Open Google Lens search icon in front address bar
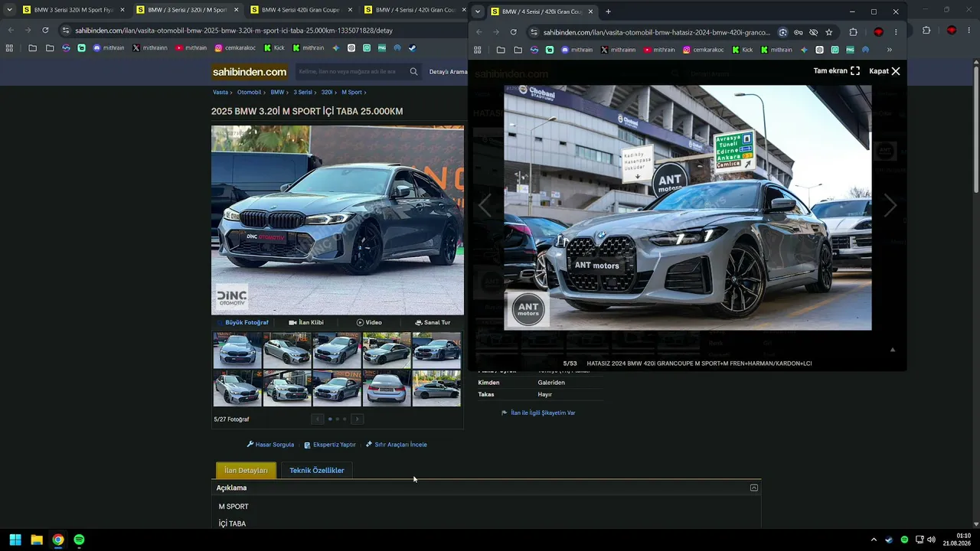 [782, 32]
